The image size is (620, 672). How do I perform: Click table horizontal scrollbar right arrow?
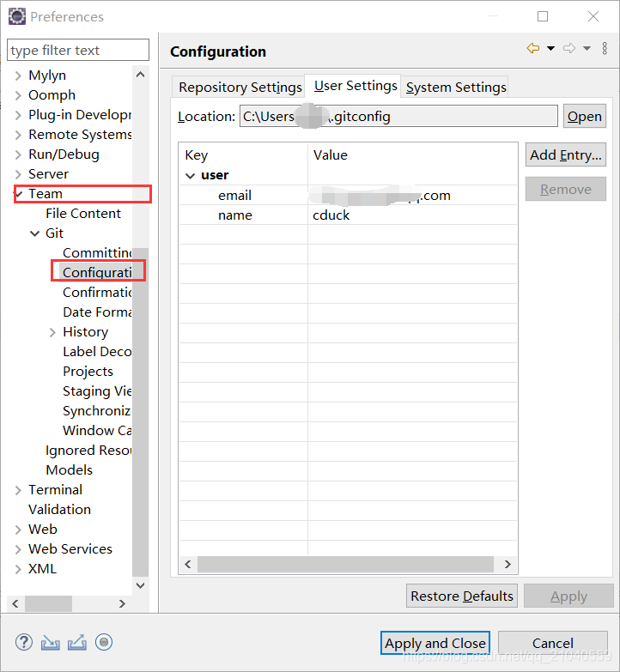click(x=508, y=564)
